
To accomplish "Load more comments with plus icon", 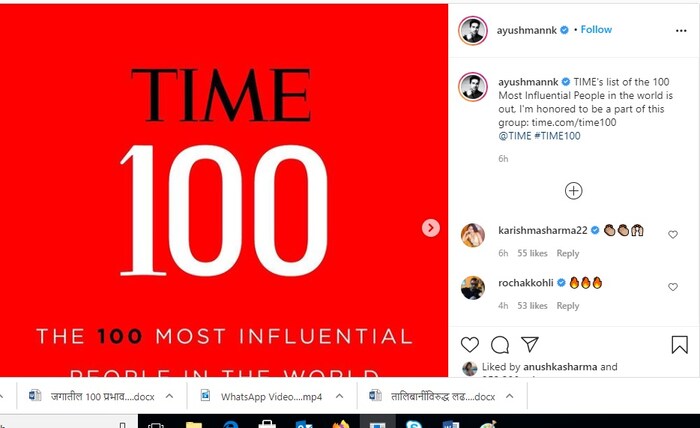I will click(573, 190).
